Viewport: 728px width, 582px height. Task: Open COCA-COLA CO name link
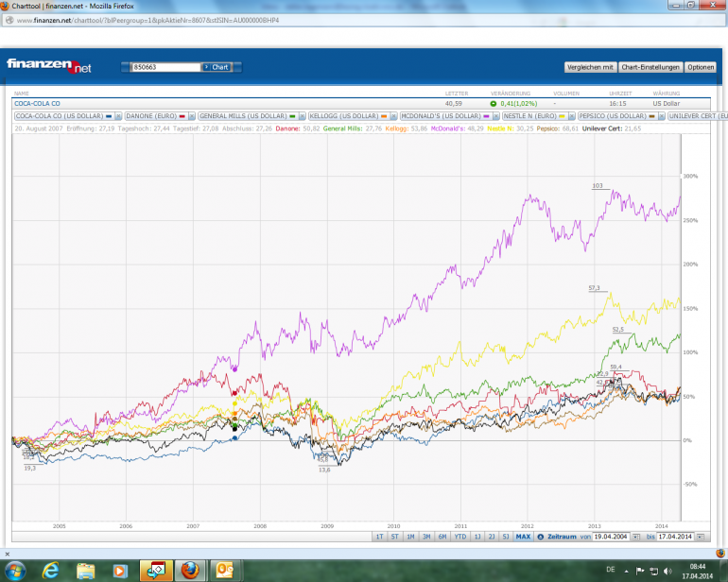[37, 104]
